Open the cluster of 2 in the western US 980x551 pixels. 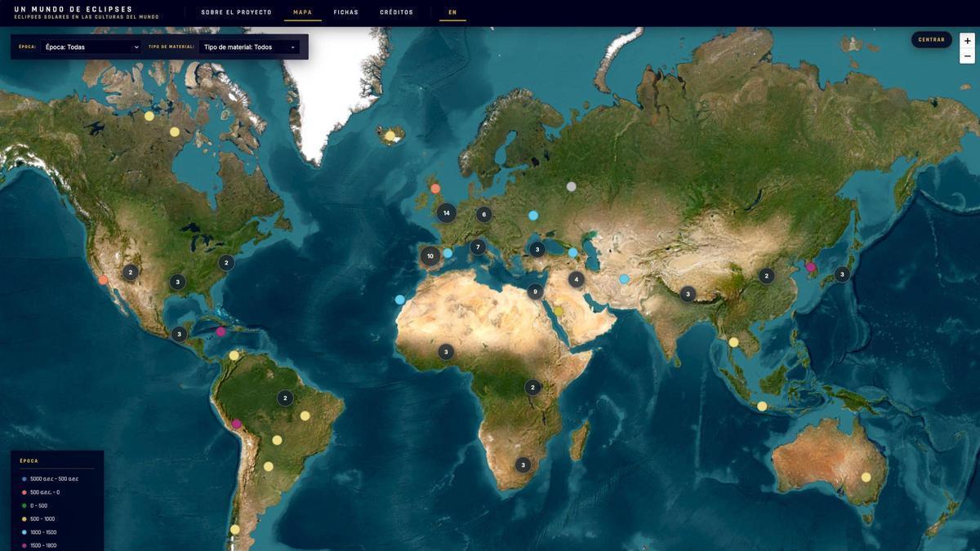(x=130, y=272)
